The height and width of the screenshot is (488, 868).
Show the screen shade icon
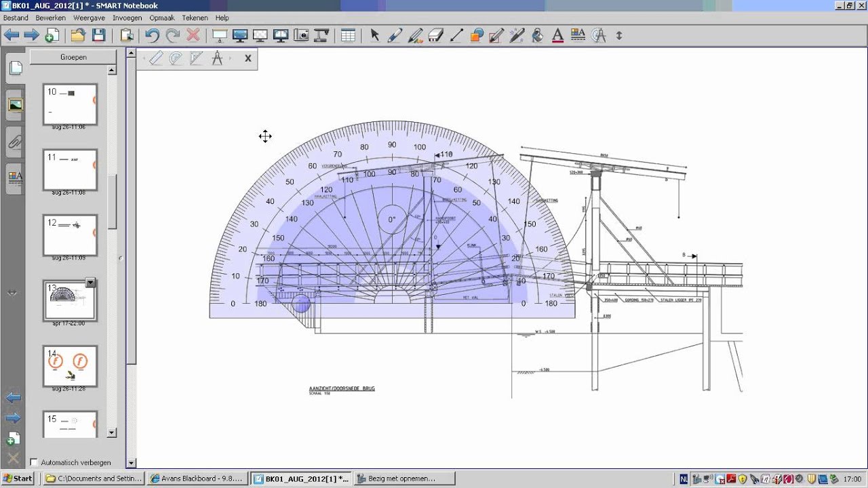point(219,35)
